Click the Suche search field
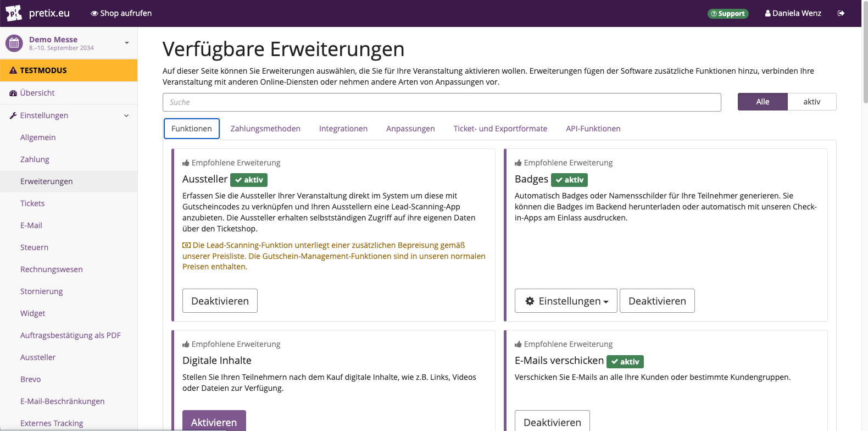Image resolution: width=868 pixels, height=431 pixels. (x=442, y=102)
